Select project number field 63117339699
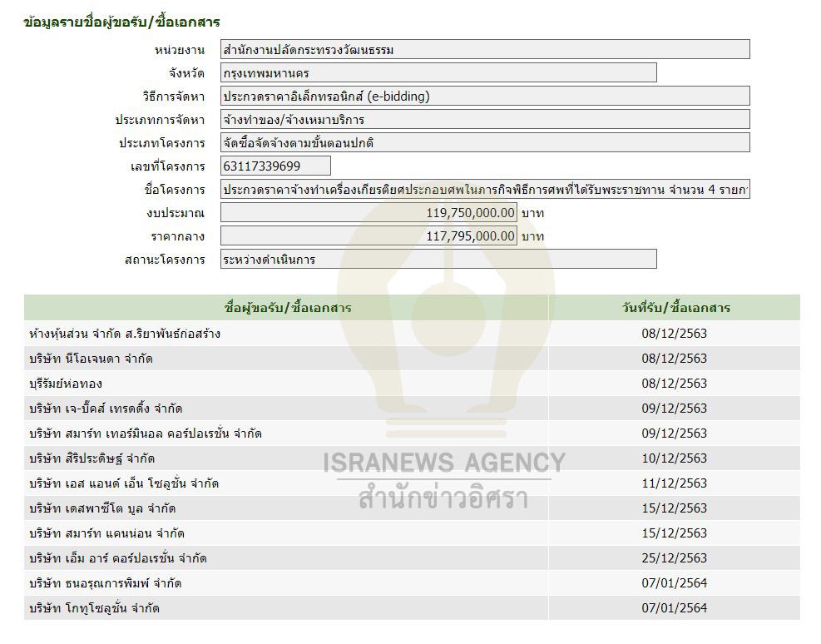The image size is (821, 644). click(x=275, y=166)
